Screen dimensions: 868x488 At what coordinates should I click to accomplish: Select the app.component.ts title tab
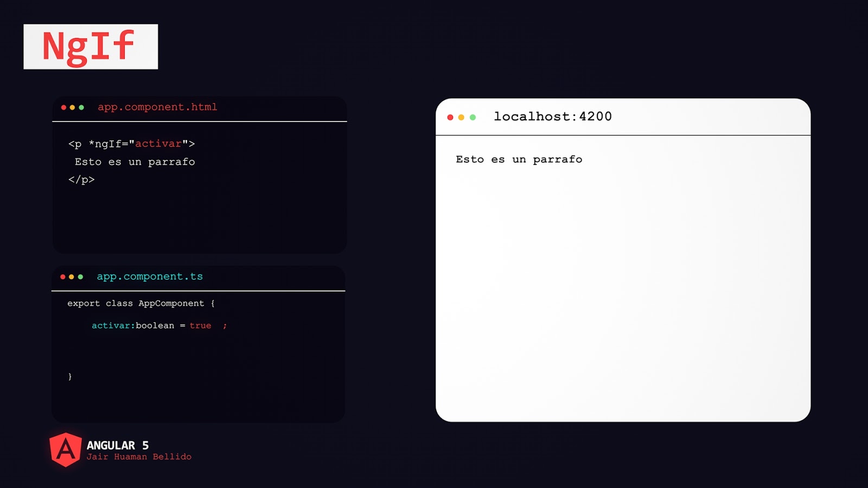(x=150, y=277)
